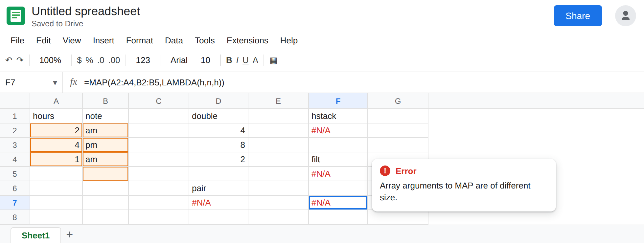
Task: Apply currency format with dollar icon
Action: coord(79,60)
